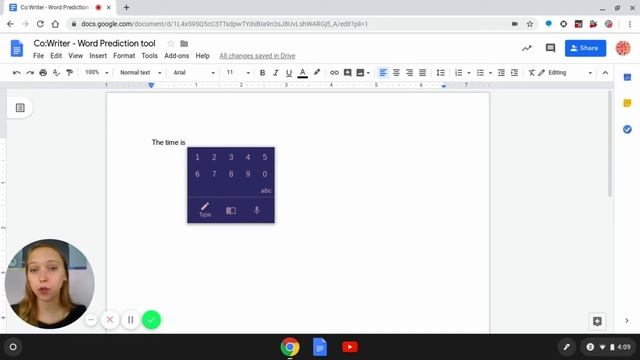Image resolution: width=640 pixels, height=360 pixels.
Task: Insert an image from toolbar
Action: [x=360, y=73]
